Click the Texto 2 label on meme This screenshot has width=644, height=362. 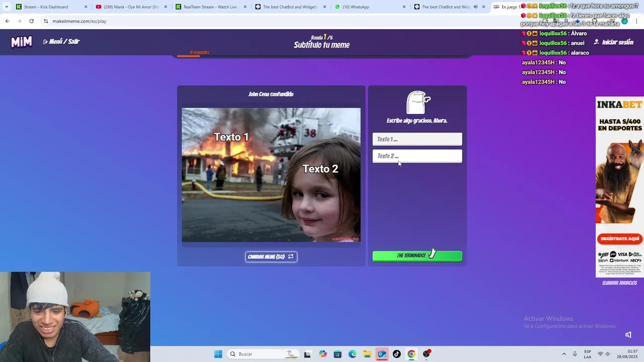click(320, 169)
